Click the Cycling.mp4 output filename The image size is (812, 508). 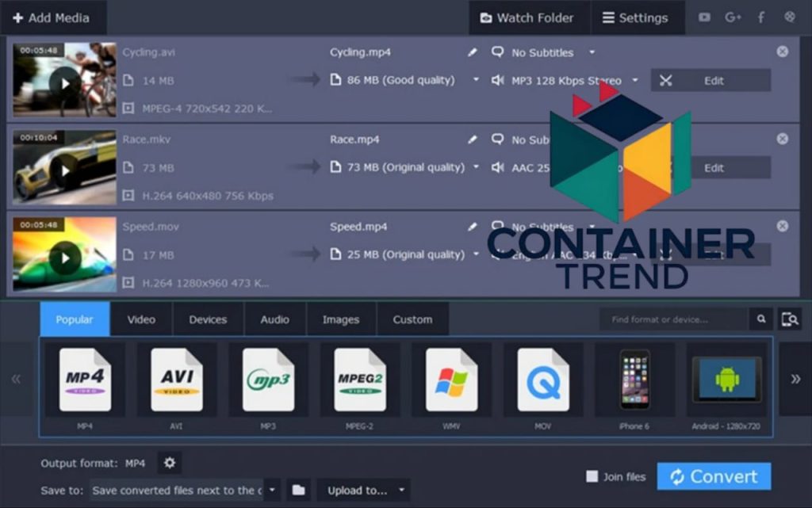tap(361, 52)
